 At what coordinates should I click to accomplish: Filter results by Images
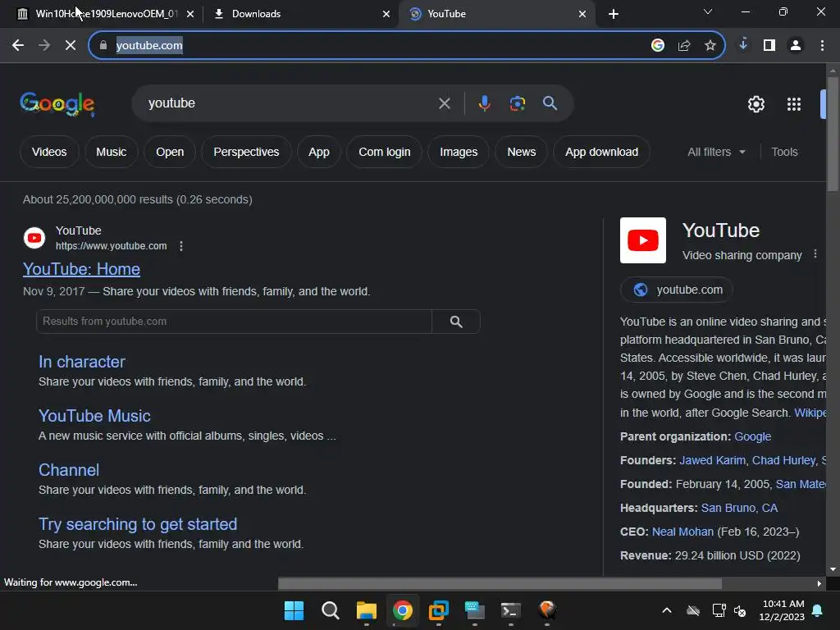click(459, 152)
